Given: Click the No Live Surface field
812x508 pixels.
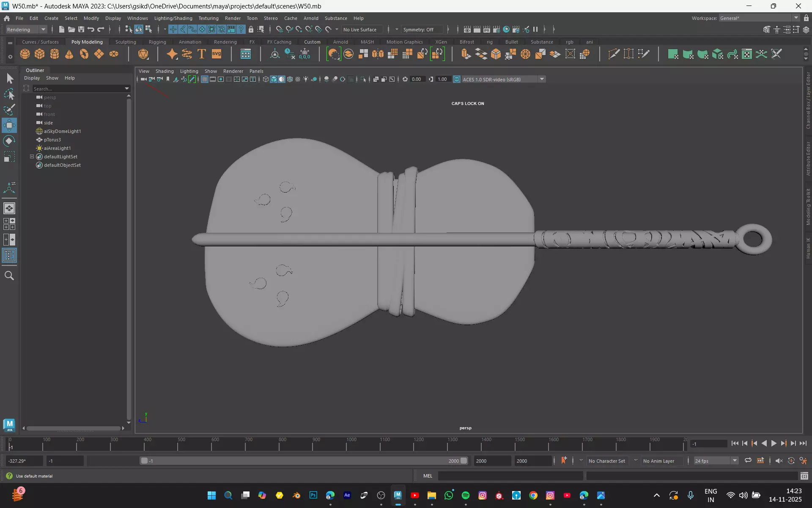Looking at the screenshot, I should 360,30.
